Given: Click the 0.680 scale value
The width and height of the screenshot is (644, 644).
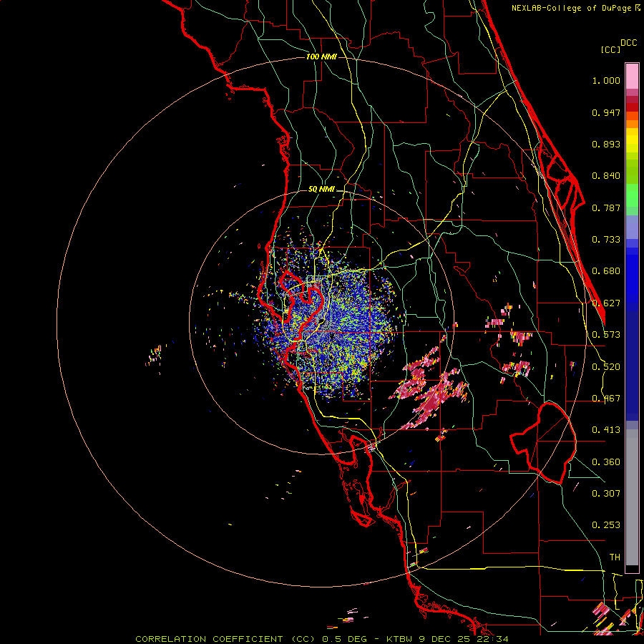Looking at the screenshot, I should 606,271.
